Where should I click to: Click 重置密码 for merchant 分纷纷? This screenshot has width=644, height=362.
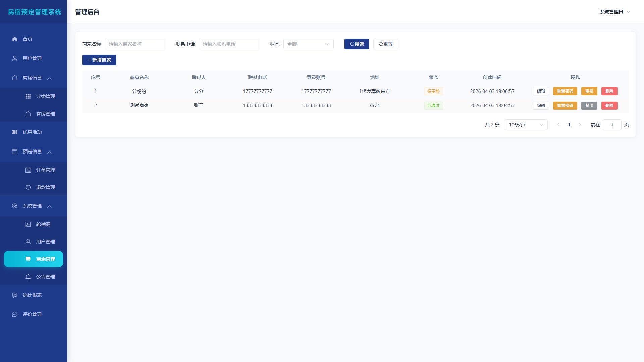tap(565, 91)
